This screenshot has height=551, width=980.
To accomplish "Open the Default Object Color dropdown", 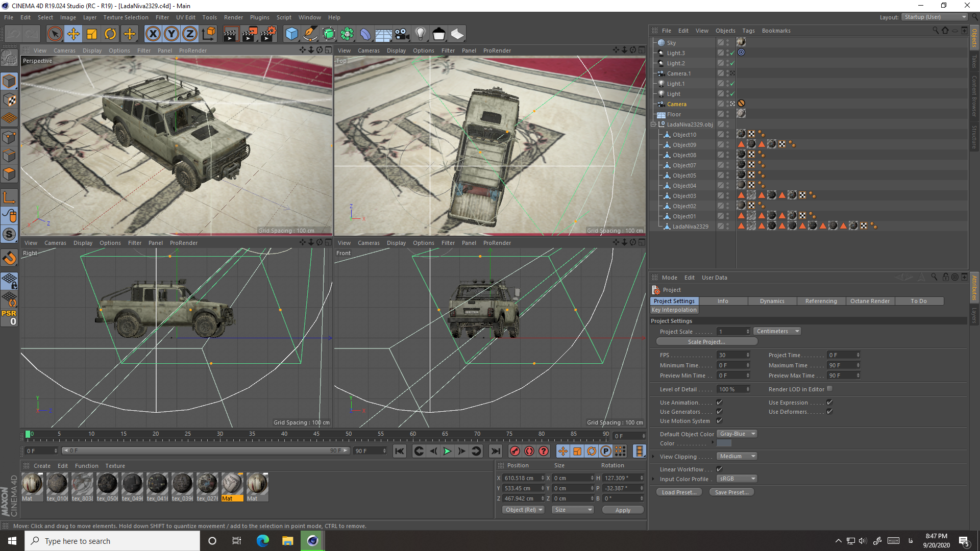I will (x=736, y=434).
